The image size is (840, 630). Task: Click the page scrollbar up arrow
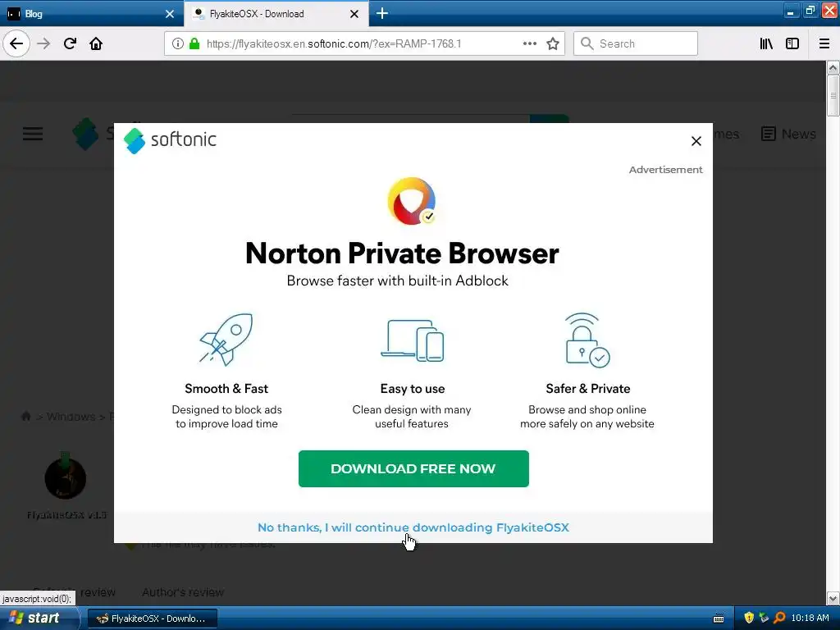[x=833, y=67]
